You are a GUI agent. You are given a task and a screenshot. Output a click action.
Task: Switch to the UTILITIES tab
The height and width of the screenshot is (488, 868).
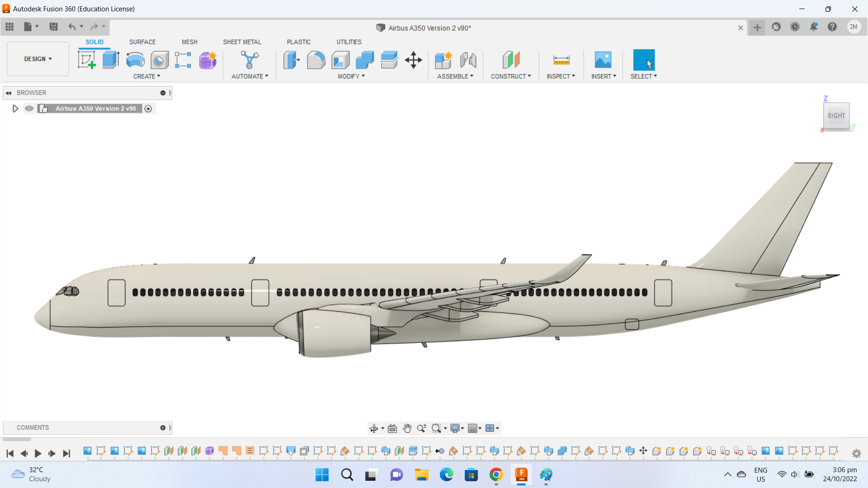click(x=349, y=42)
